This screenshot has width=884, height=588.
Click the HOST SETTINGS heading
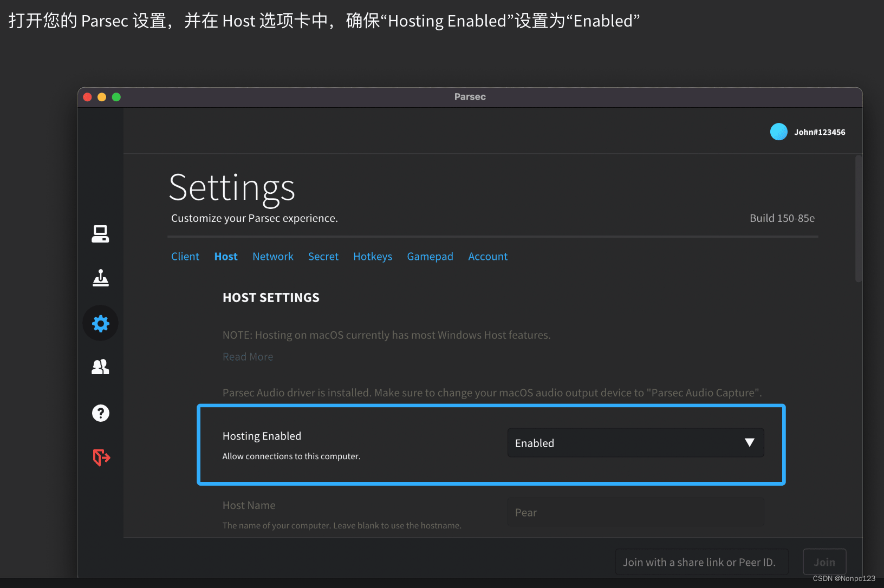271,298
